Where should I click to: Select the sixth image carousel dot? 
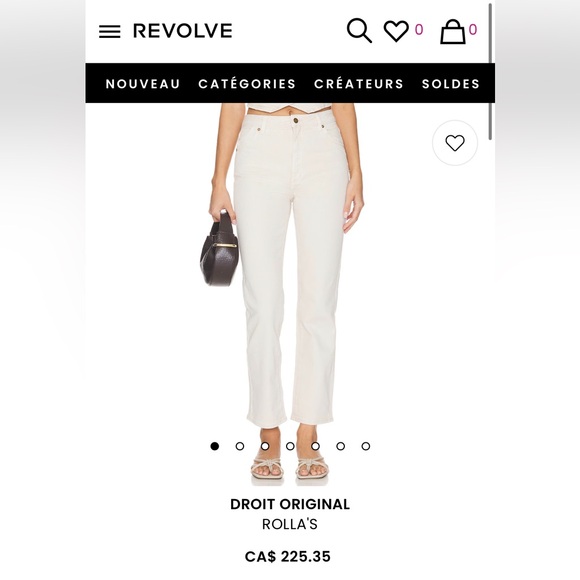tap(341, 446)
